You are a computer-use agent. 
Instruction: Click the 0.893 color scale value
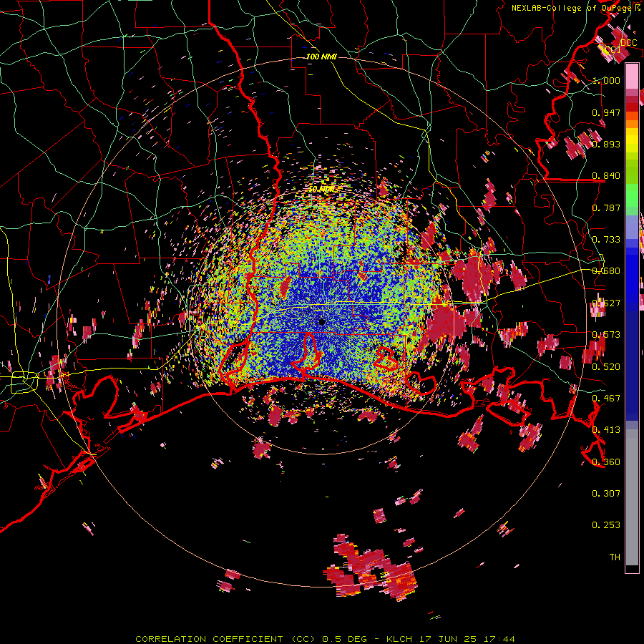click(606, 144)
